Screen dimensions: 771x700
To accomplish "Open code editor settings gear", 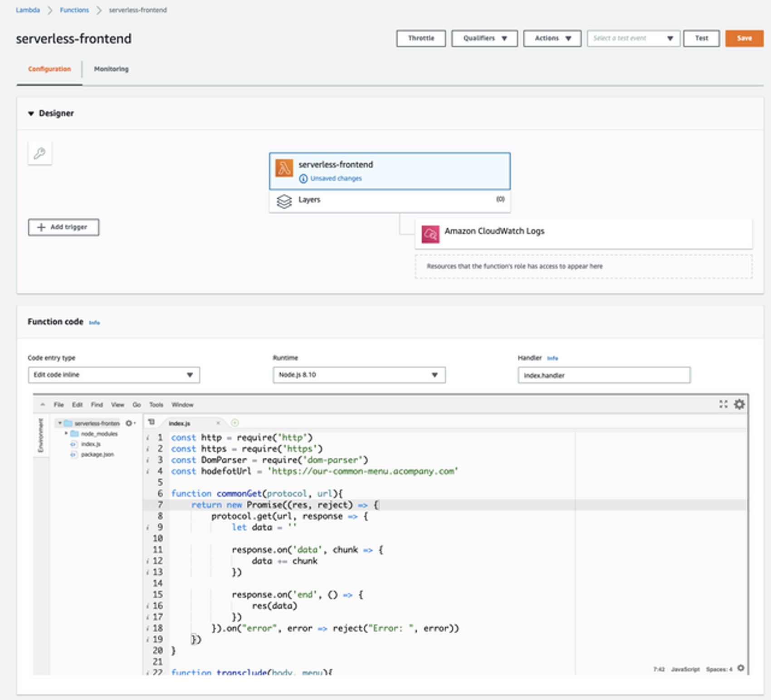I will pyautogui.click(x=739, y=404).
